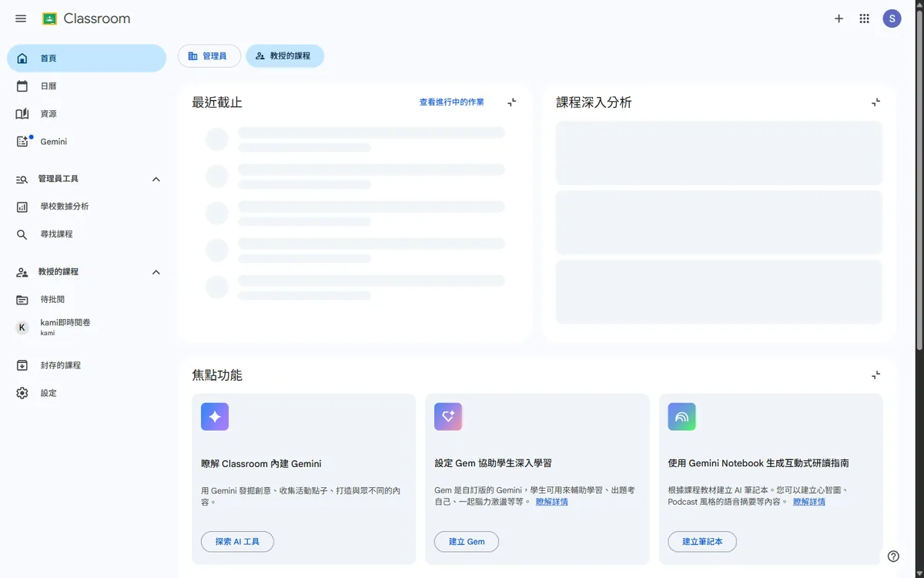Click the 建立筆記本 button
The image size is (924, 578).
point(702,542)
